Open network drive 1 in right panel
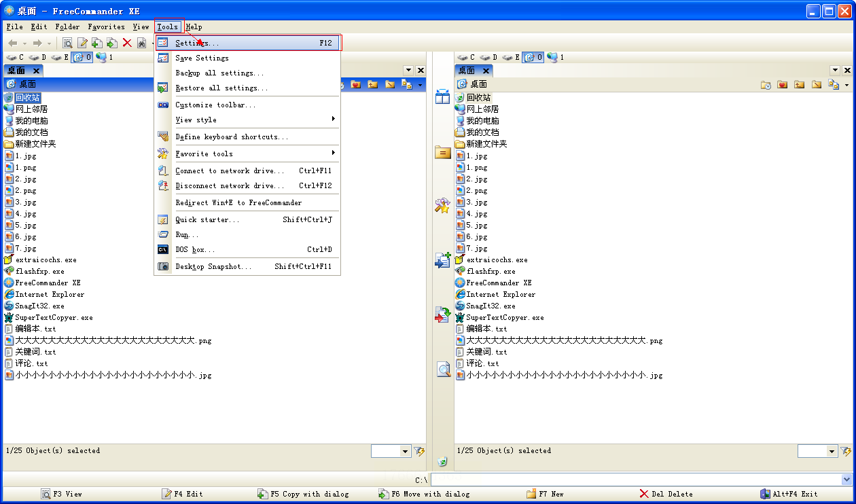This screenshot has width=856, height=504. [x=556, y=58]
